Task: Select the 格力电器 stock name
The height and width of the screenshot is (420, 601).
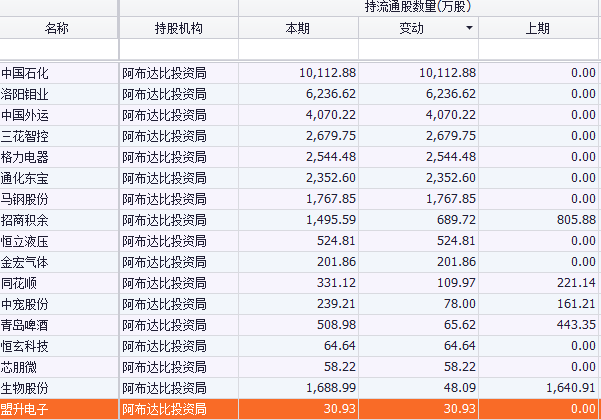Action: coord(25,157)
